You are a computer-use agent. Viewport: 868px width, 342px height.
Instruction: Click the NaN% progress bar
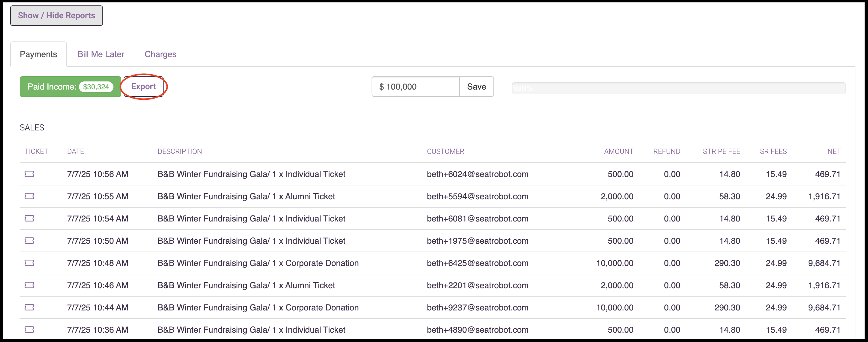[x=679, y=88]
